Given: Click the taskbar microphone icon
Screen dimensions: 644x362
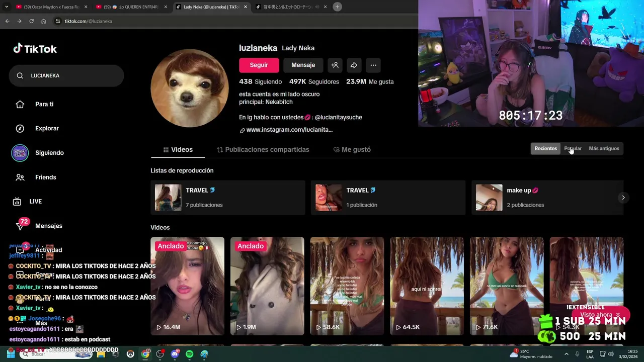Looking at the screenshot, I should click(x=577, y=354).
